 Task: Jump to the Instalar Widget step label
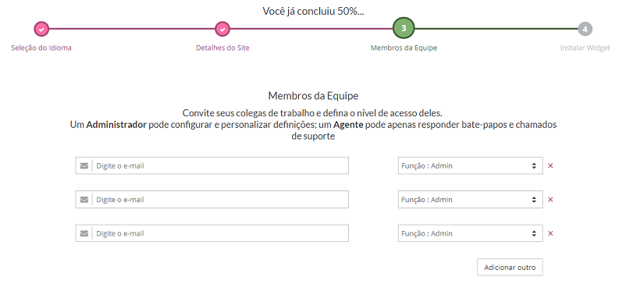coord(585,48)
